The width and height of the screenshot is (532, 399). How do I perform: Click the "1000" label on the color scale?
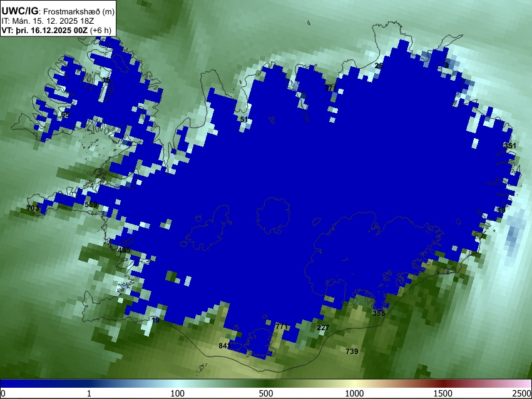[354, 393]
